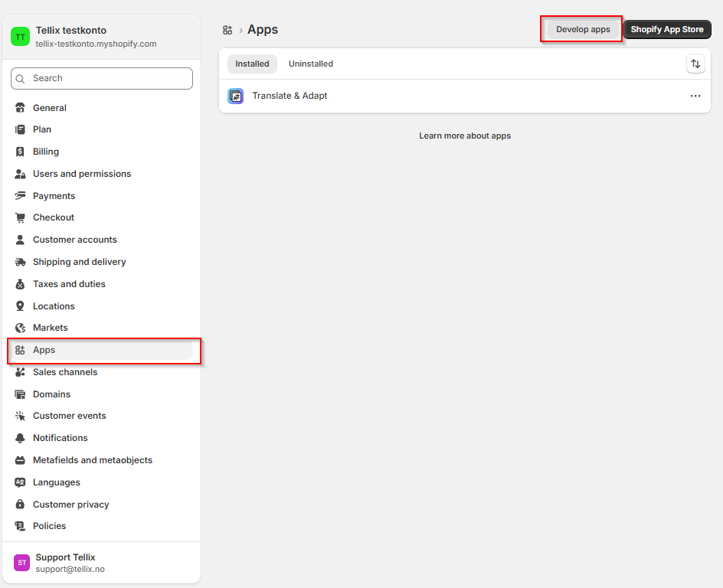Open the sort order icon button

click(x=695, y=64)
